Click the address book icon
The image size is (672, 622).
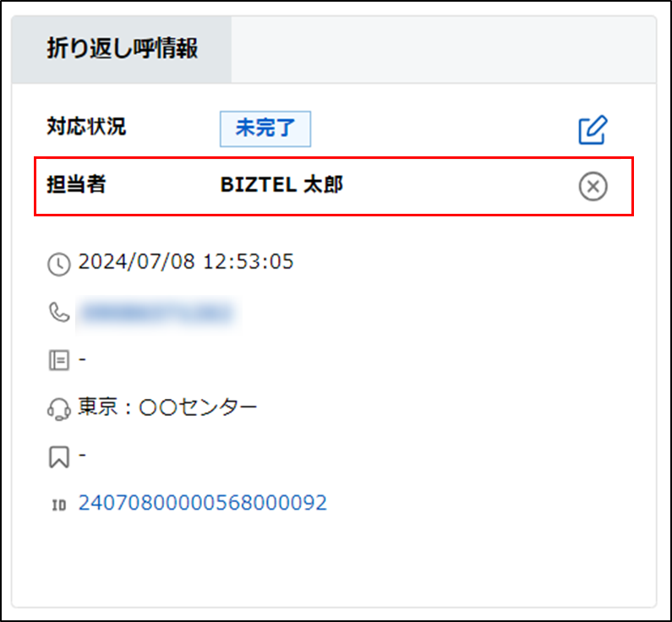click(x=58, y=361)
